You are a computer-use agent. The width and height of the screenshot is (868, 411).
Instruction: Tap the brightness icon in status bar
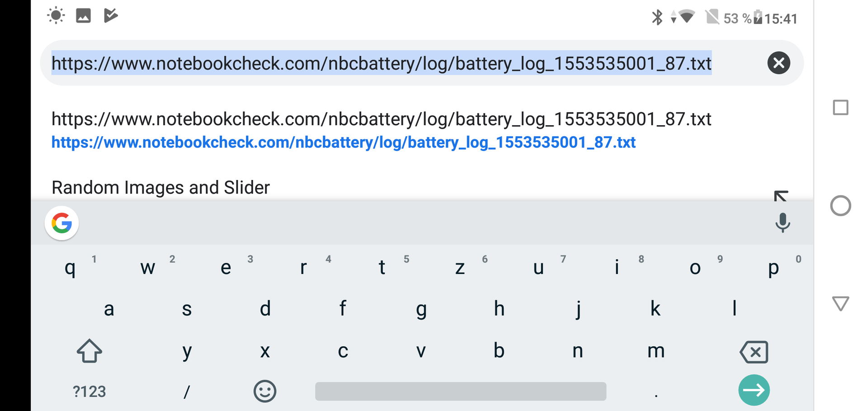[x=56, y=15]
